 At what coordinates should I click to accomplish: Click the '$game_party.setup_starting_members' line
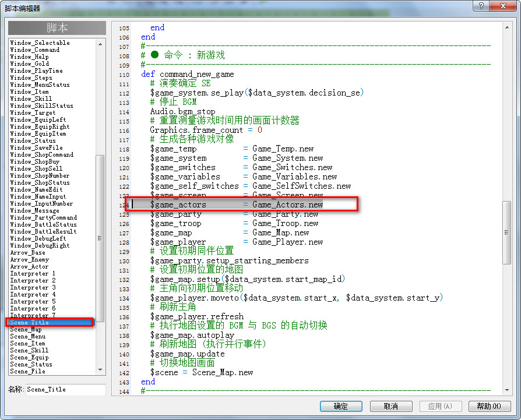(x=229, y=260)
